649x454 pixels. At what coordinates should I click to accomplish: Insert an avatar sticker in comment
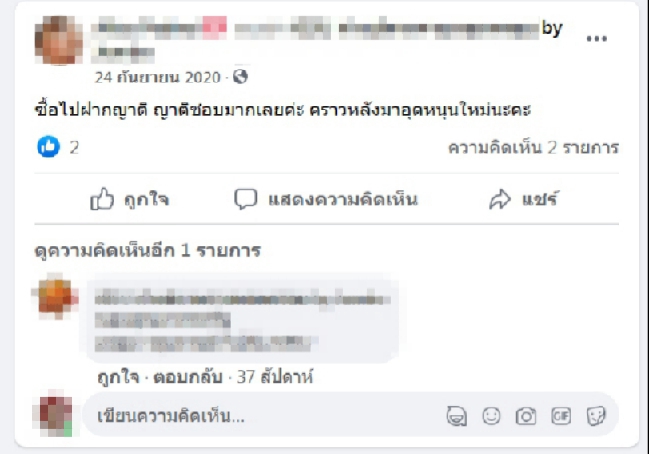457,416
